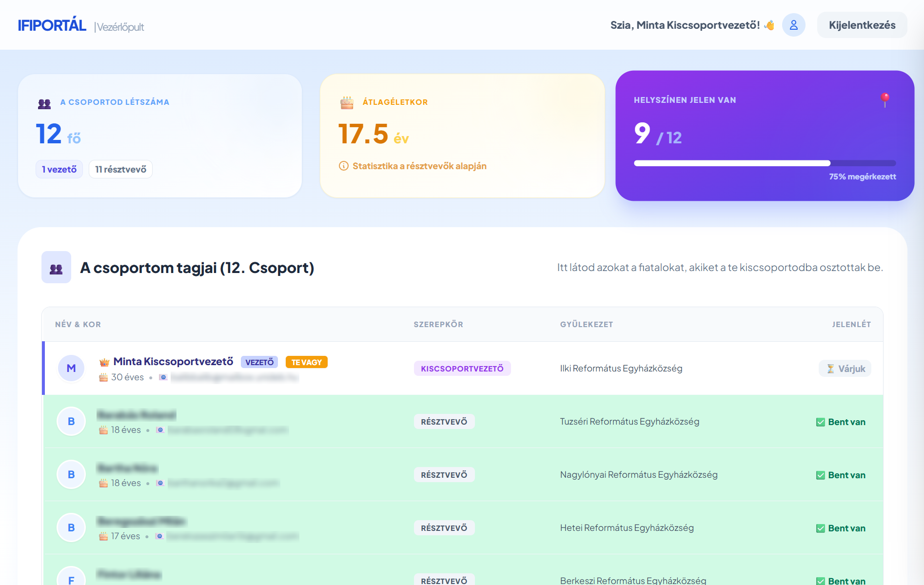Image resolution: width=924 pixels, height=585 pixels.
Task: Click the cake icon beside 17 éves
Action: click(103, 536)
